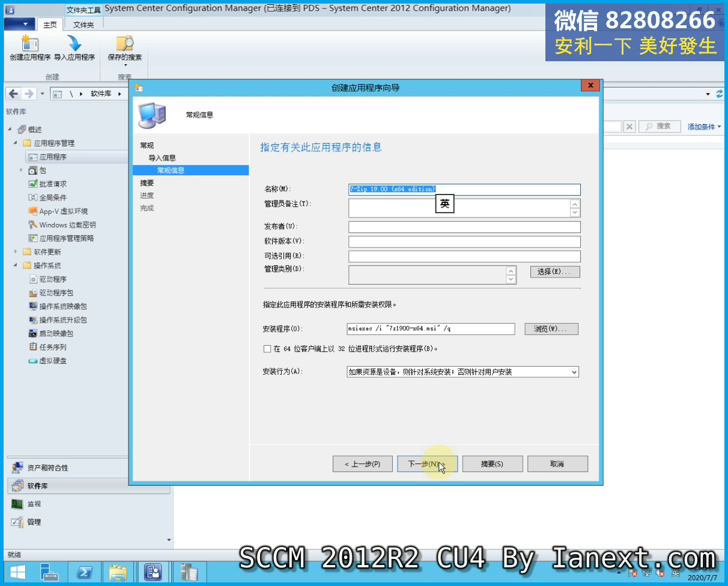Click the 创建应用程序 ribbon icon
The height and width of the screenshot is (586, 728).
coord(29,43)
